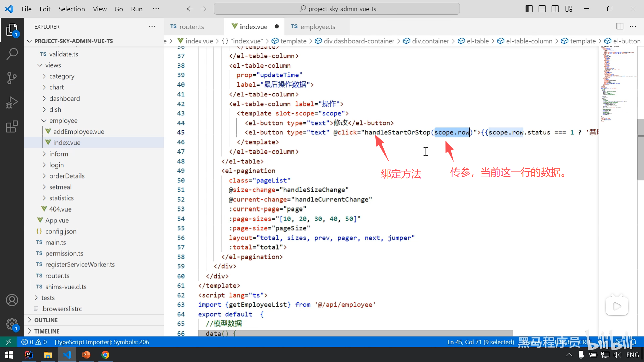644x362 pixels.
Task: Click the Manage gear icon
Action: point(12,324)
